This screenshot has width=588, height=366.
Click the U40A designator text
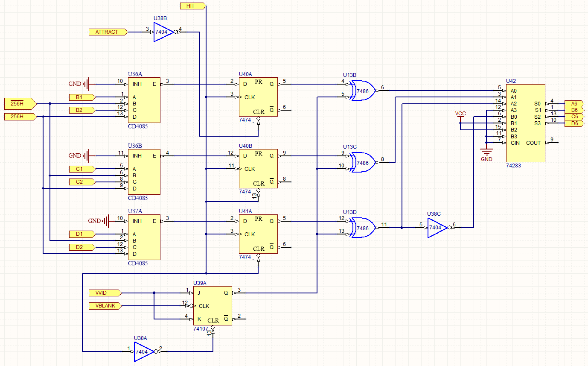coord(245,74)
